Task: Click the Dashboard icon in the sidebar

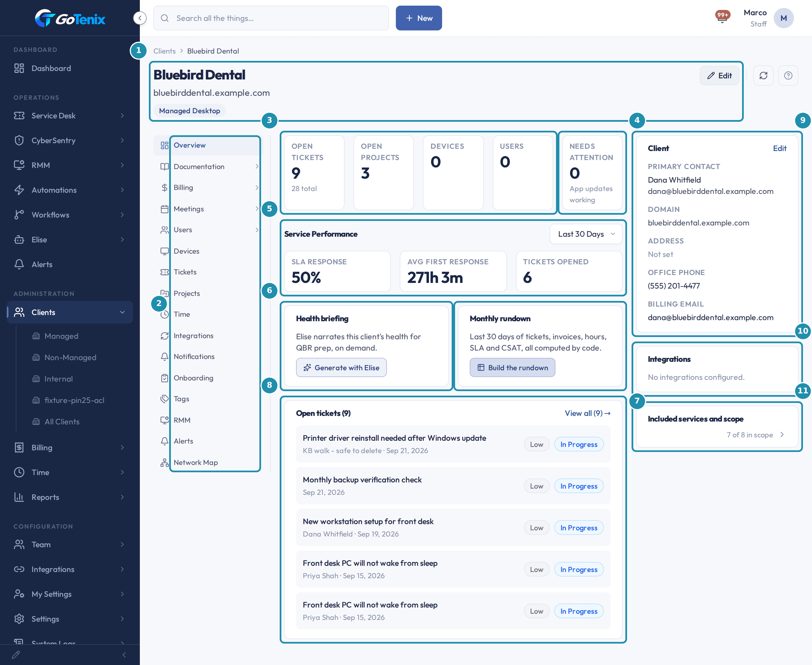Action: [19, 68]
